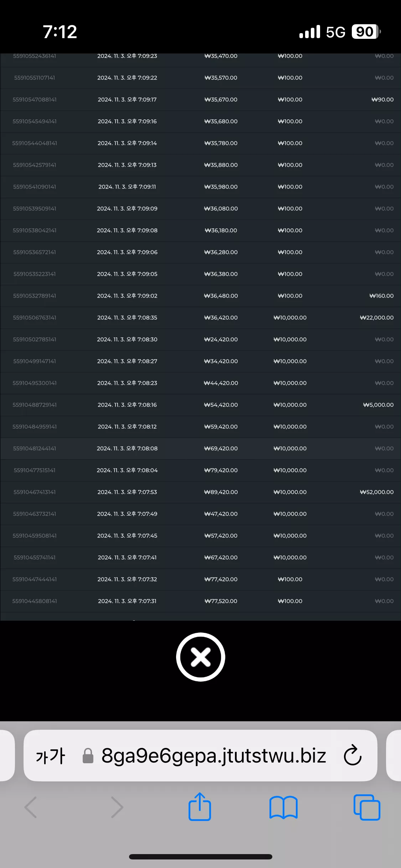Tap the ₩22,000.00 payout amount
401x868 pixels.
tap(377, 317)
